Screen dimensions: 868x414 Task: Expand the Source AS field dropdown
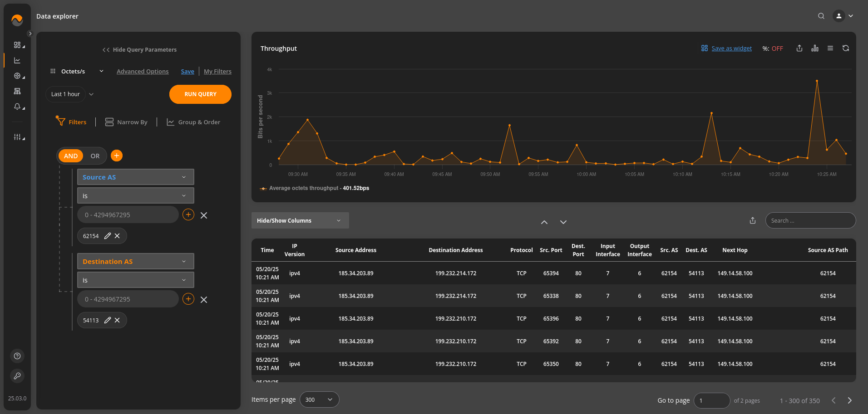[135, 177]
